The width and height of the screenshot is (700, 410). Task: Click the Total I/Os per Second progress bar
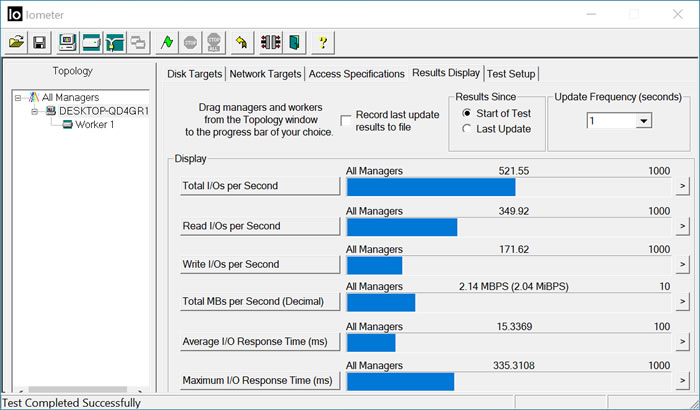[509, 187]
